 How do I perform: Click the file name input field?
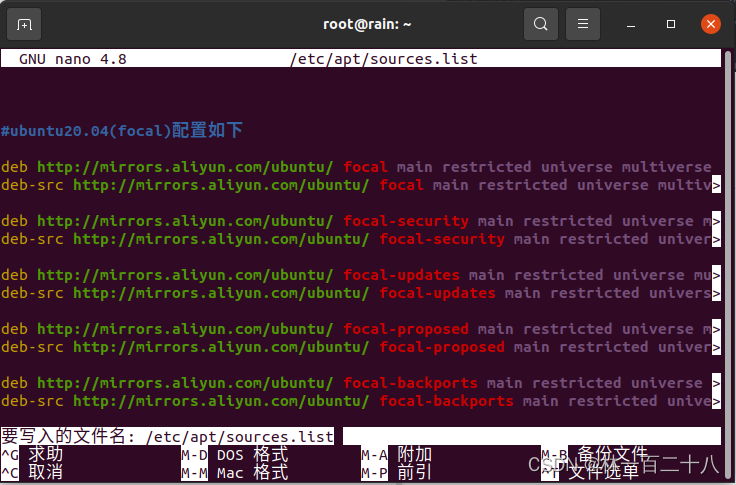point(360,436)
